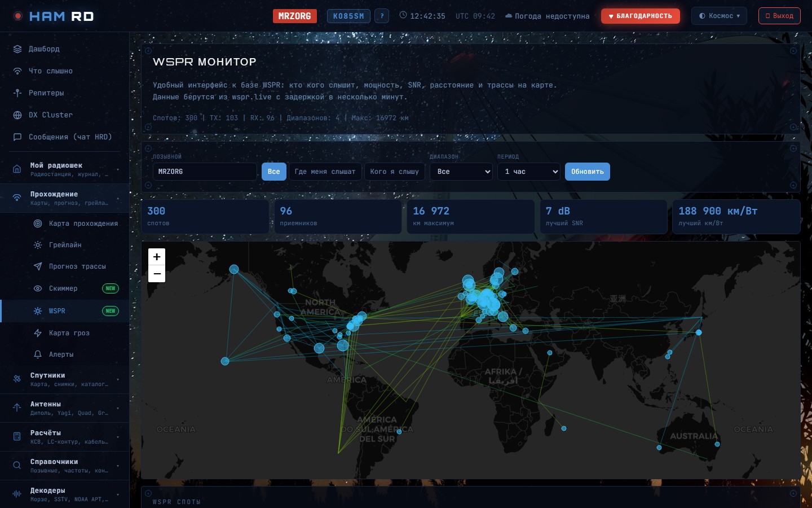Viewport: 812px width, 508px height.
Task: Open the Алерты page
Action: (65, 354)
